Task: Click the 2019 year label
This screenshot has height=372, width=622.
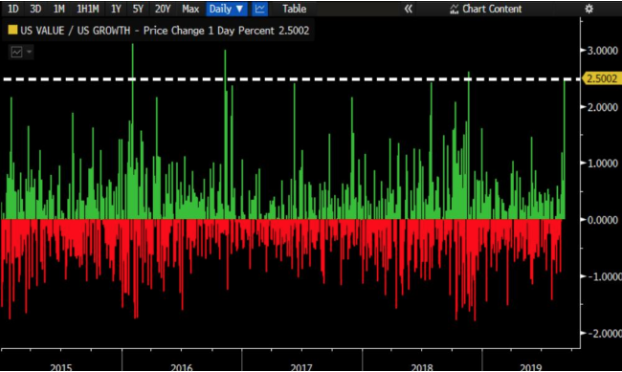Action: click(x=531, y=367)
